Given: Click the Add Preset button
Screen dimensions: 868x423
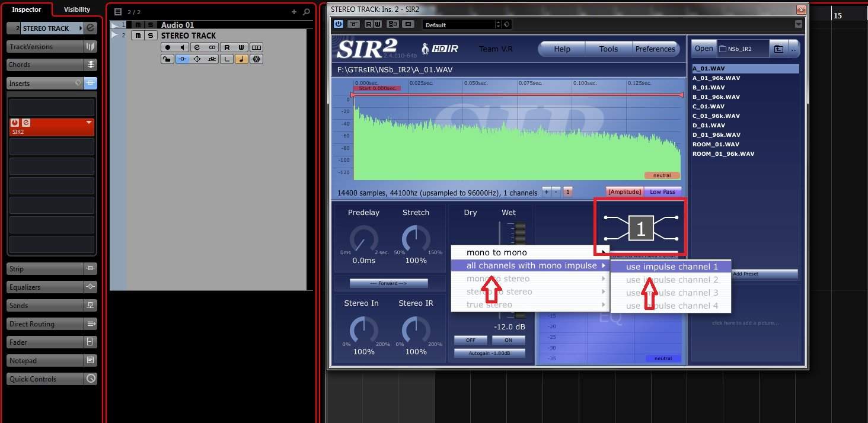Looking at the screenshot, I should 746,274.
